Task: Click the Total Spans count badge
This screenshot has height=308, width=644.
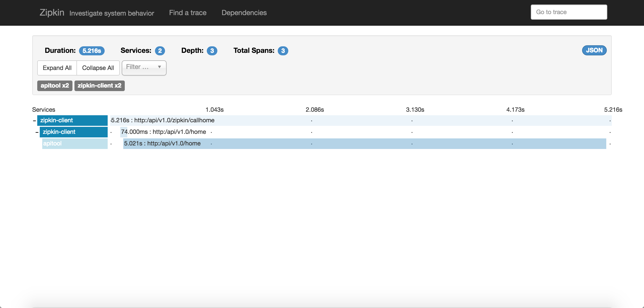Action: point(283,51)
